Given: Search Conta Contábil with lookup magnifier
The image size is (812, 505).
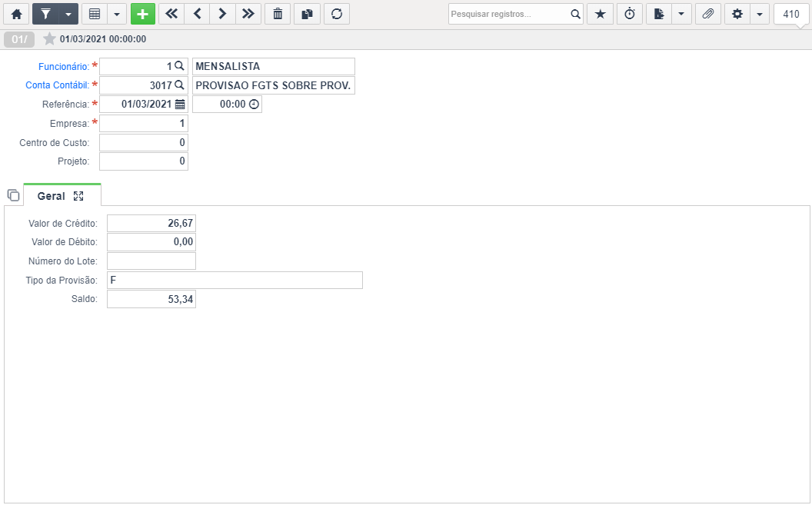Looking at the screenshot, I should coord(179,85).
